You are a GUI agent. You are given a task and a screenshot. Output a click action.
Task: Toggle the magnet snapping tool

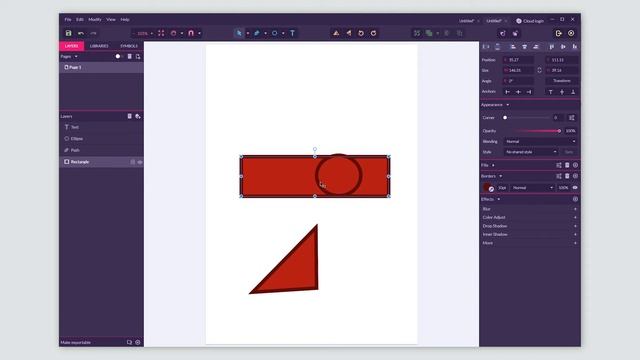point(191,33)
